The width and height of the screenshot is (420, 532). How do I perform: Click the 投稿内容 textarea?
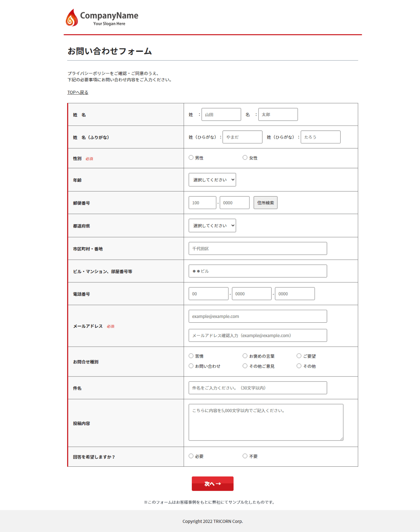coord(266,422)
